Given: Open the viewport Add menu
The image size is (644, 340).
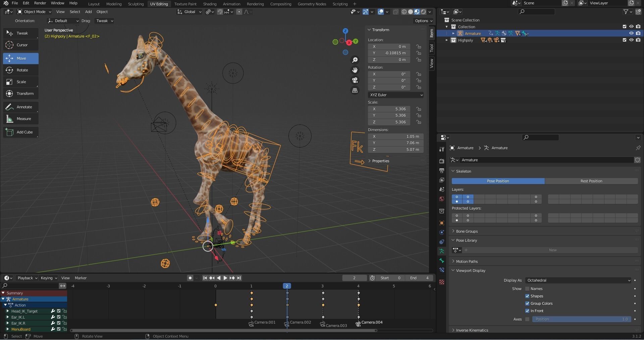Looking at the screenshot, I should pyautogui.click(x=88, y=12).
